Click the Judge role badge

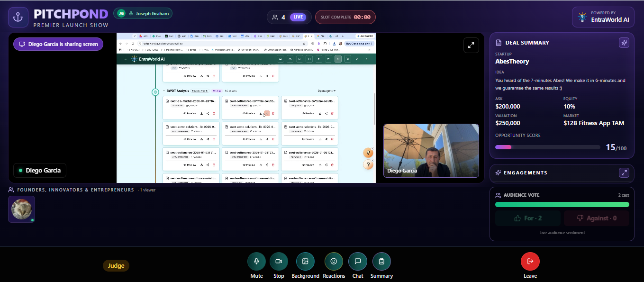116,266
